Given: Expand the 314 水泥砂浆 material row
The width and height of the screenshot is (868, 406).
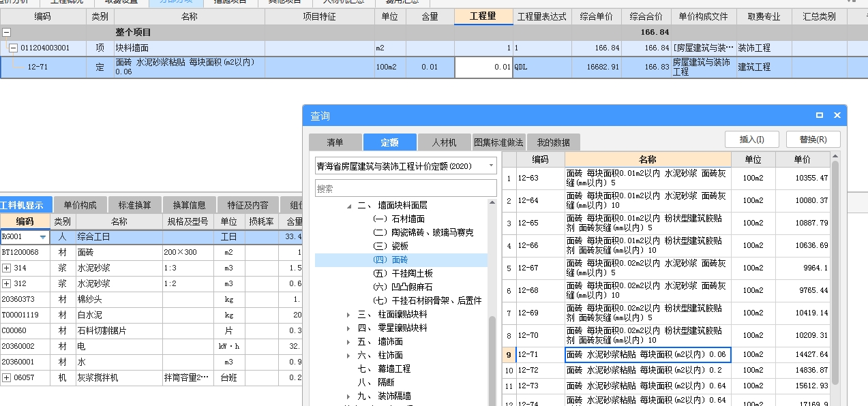Looking at the screenshot, I should 7,268.
